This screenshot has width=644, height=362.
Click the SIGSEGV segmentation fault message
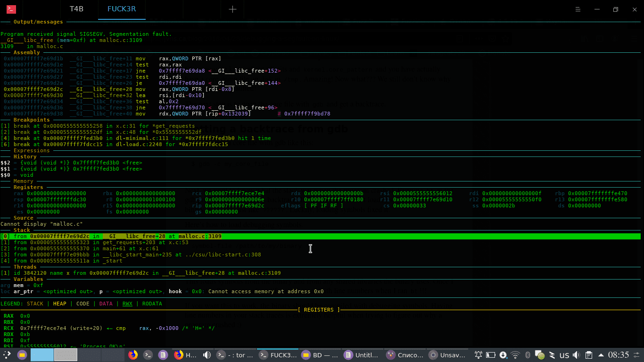point(86,34)
